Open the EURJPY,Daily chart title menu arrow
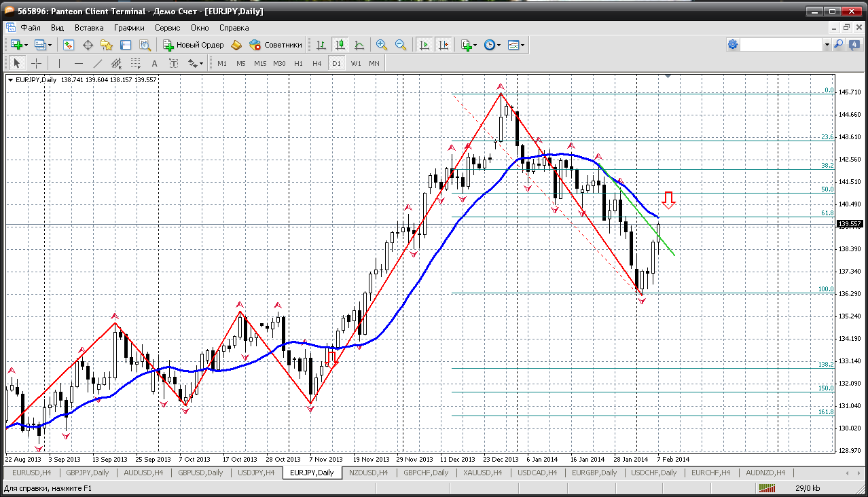This screenshot has width=868, height=497. point(11,79)
